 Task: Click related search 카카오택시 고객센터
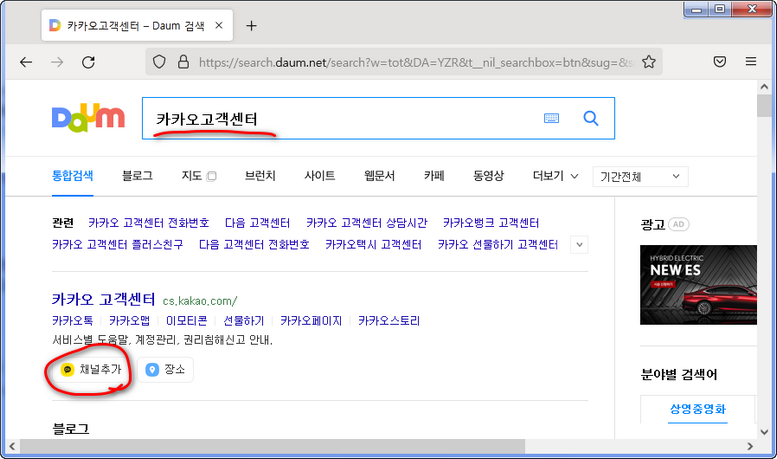(374, 245)
